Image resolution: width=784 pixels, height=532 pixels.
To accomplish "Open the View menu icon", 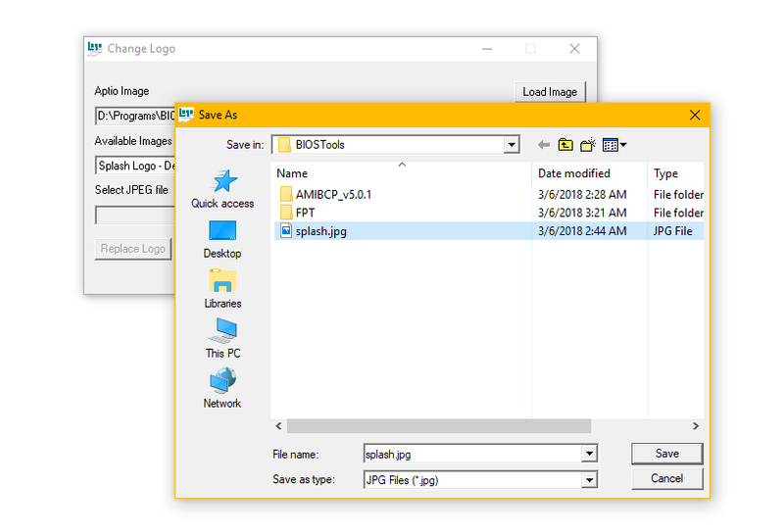I will point(614,145).
